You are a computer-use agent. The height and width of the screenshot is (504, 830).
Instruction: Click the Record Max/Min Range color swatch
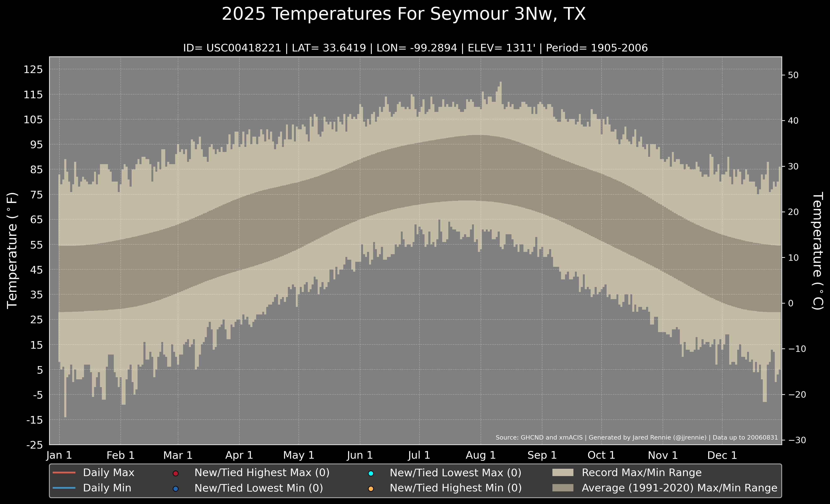563,472
